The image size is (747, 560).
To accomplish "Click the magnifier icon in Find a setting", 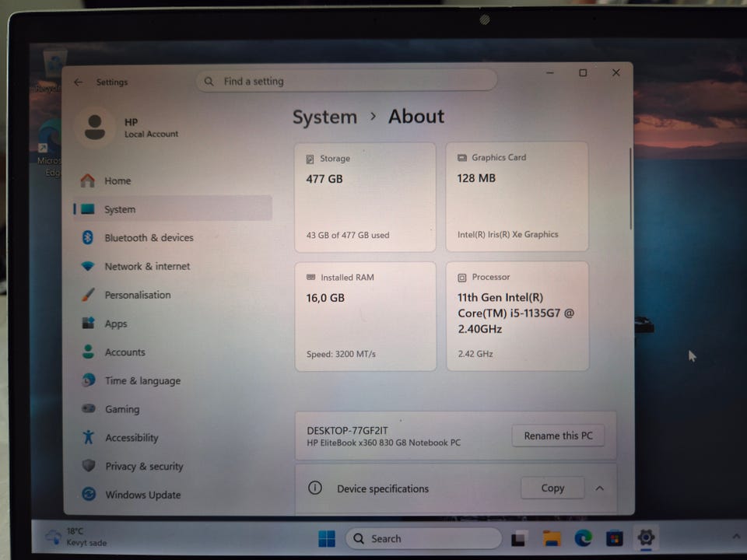I will (209, 82).
